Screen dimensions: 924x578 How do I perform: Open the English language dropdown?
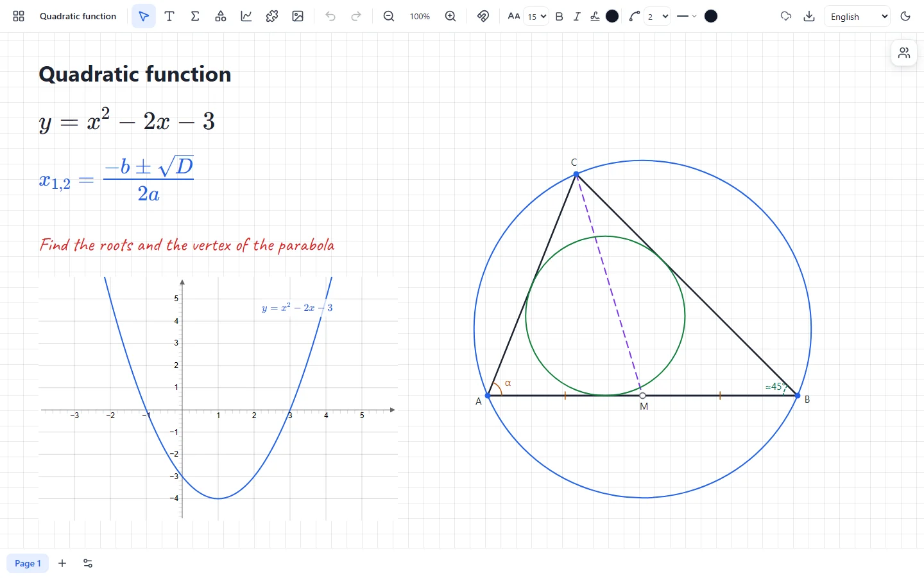(x=857, y=17)
